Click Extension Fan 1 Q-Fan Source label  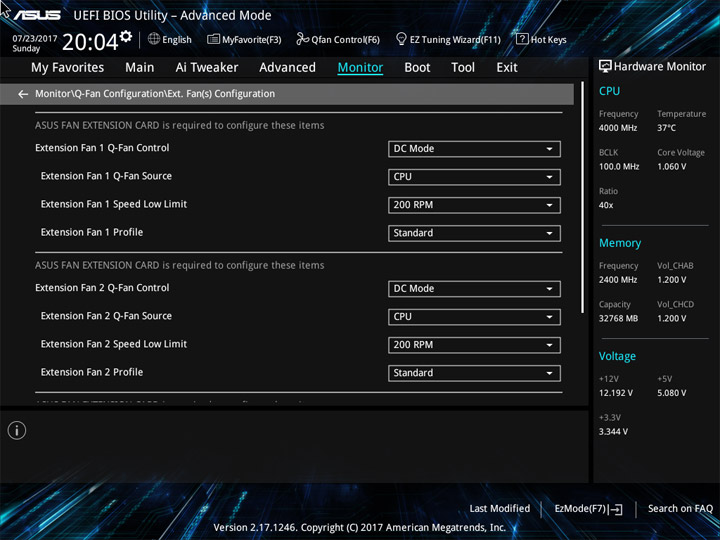(106, 176)
